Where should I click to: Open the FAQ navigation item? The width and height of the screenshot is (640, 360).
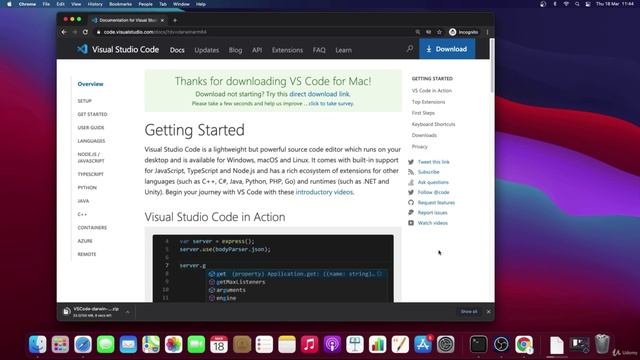[x=319, y=50]
